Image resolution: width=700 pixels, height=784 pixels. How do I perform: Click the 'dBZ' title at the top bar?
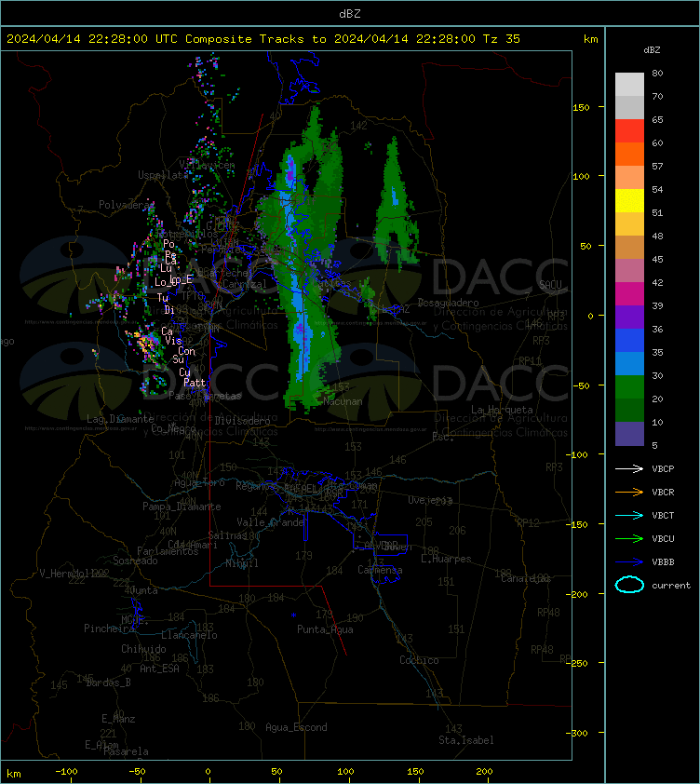(349, 14)
